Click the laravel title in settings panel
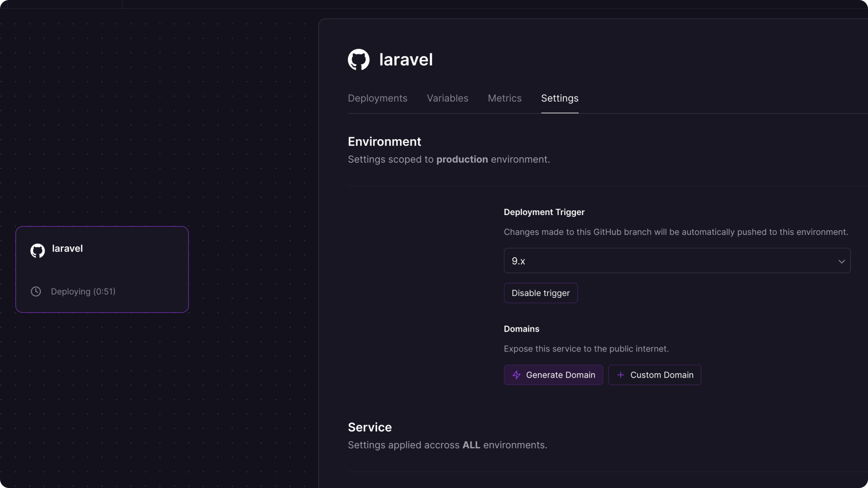The height and width of the screenshot is (488, 868). [x=406, y=60]
